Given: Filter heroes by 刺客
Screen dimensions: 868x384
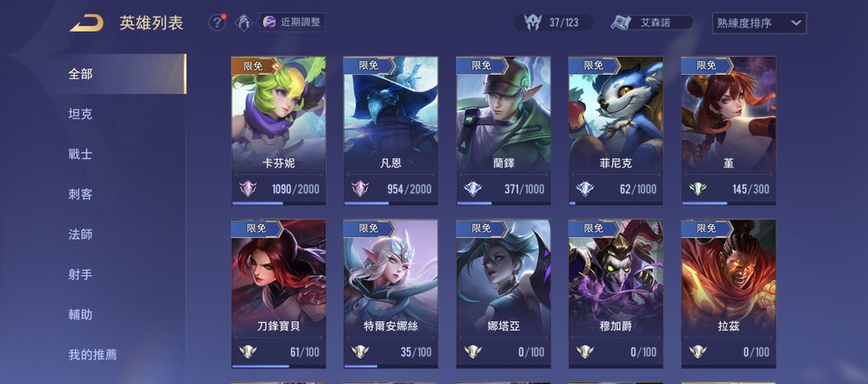Looking at the screenshot, I should tap(80, 194).
